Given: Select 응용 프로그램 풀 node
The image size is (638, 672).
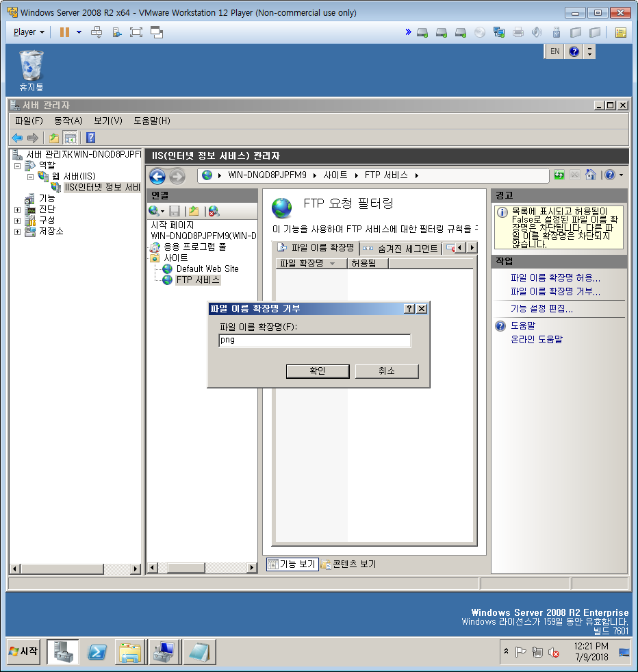Looking at the screenshot, I should pyautogui.click(x=195, y=247).
